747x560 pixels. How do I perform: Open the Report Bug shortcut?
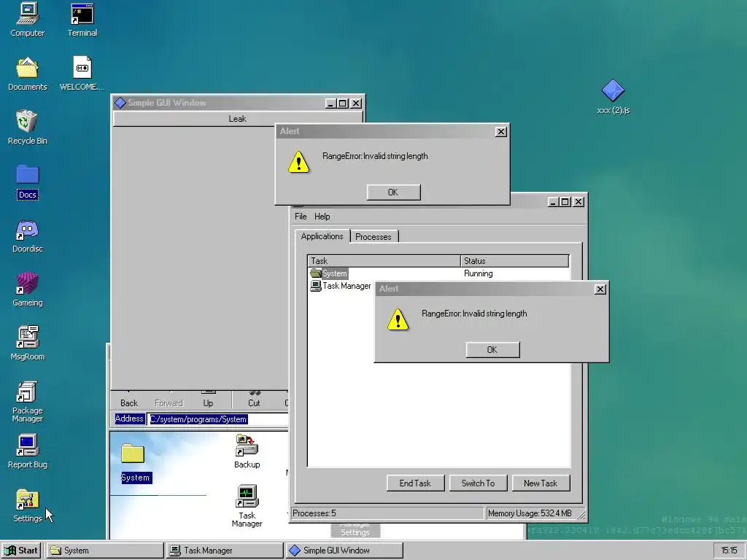pos(27,451)
